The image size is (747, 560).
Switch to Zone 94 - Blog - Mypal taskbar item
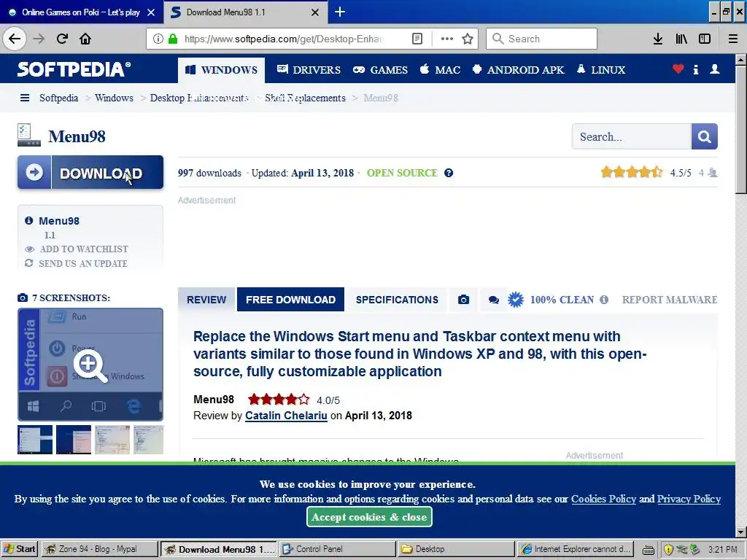coord(99,549)
